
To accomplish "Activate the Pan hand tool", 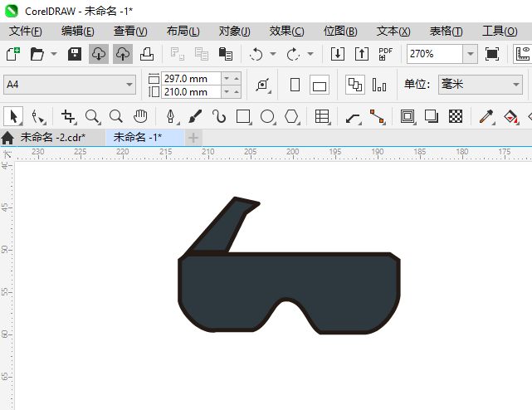I will (141, 116).
